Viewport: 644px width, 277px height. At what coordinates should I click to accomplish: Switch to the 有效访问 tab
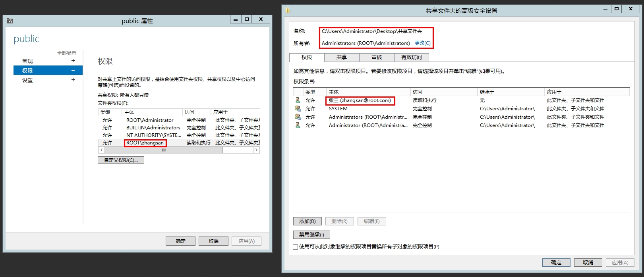click(411, 58)
